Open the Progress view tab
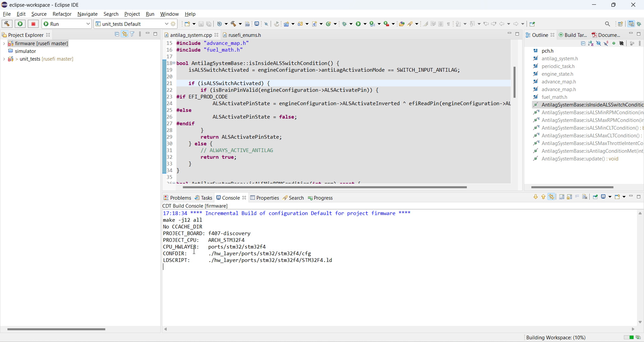The image size is (644, 342). [320, 198]
